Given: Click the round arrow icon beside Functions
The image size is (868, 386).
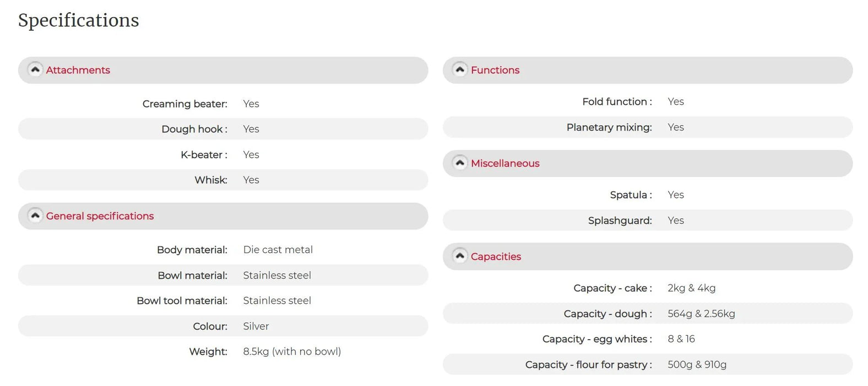Looking at the screenshot, I should pos(460,70).
